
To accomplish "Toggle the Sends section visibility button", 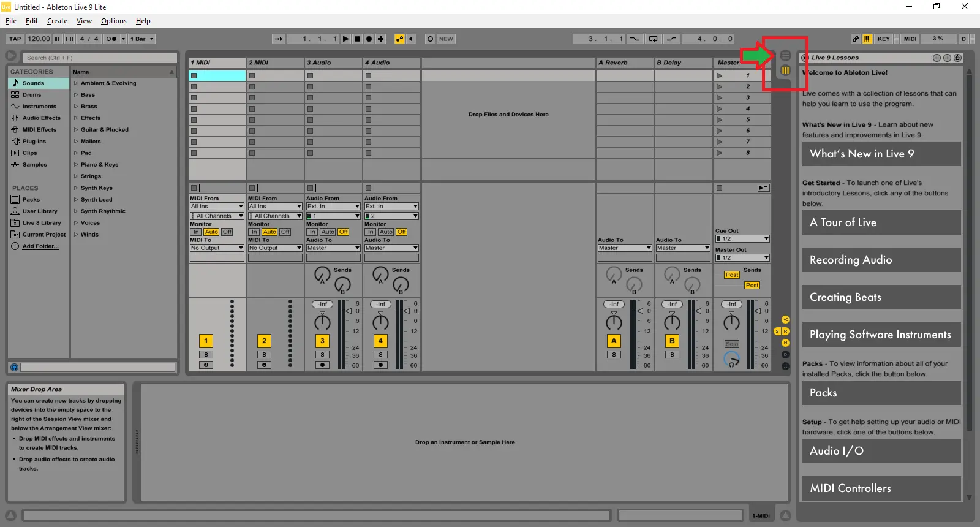I will click(x=778, y=332).
